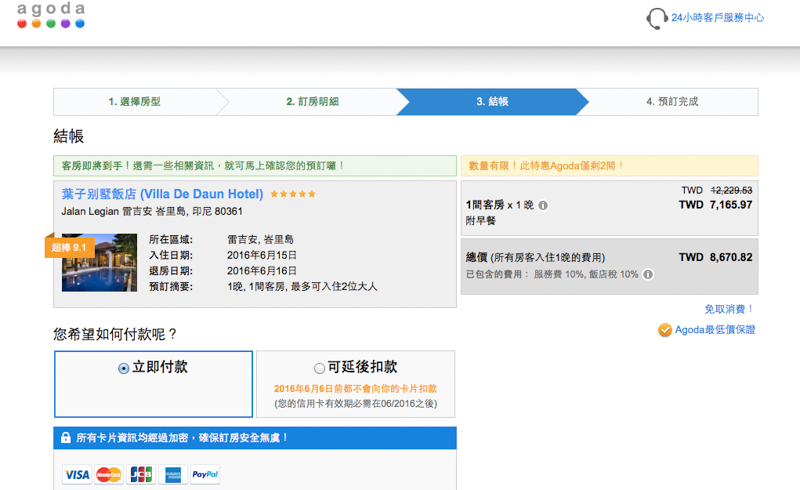The width and height of the screenshot is (800, 490).
Task: Select step 3. 結帳
Action: pyautogui.click(x=492, y=102)
